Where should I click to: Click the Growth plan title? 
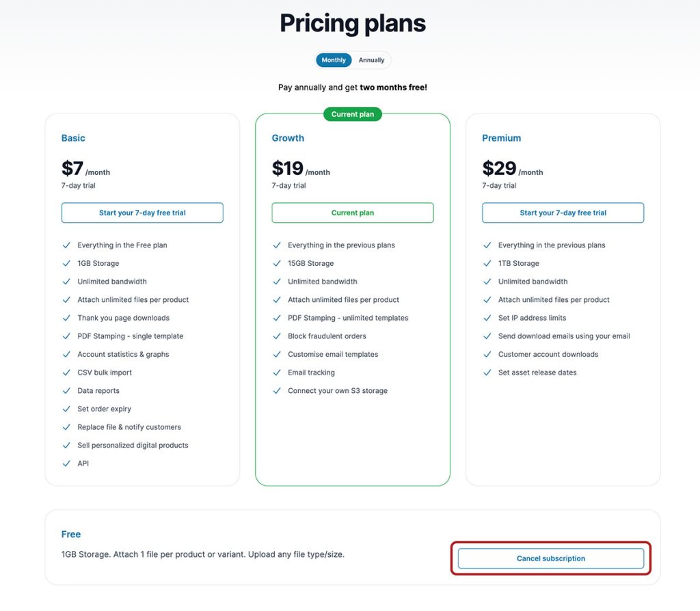pos(288,138)
